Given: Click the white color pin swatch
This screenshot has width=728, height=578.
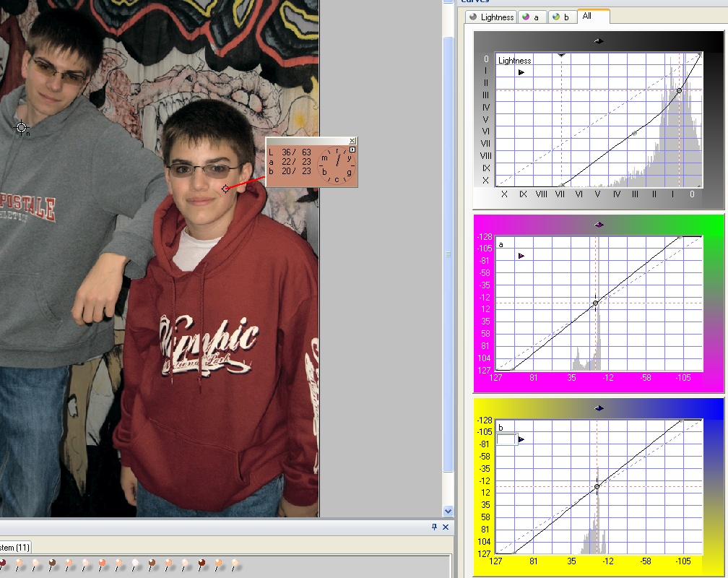Looking at the screenshot, I should [x=135, y=564].
